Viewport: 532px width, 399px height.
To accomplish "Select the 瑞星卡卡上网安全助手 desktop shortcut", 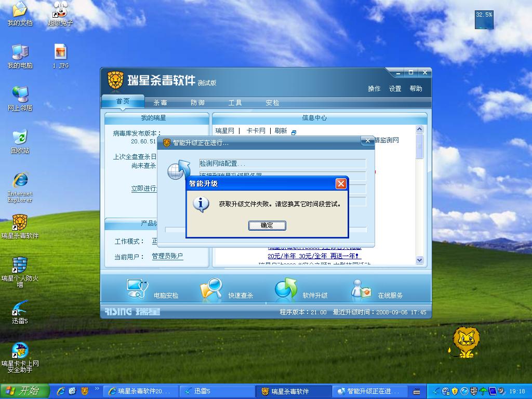I will tap(20, 357).
